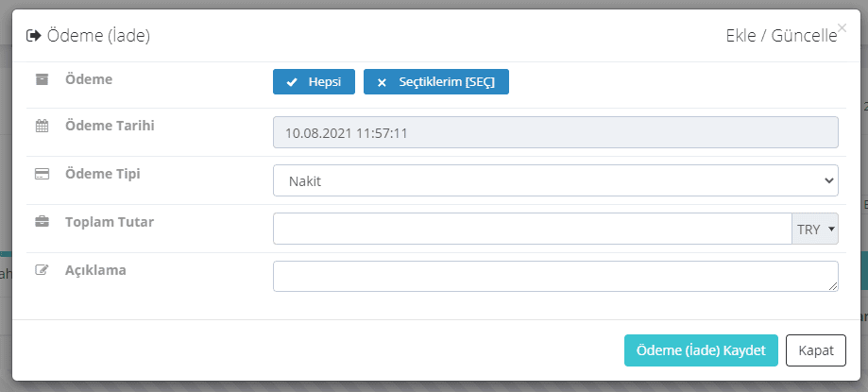This screenshot has height=392, width=868.
Task: Click the edit pencil icon beside Açıklama
Action: click(x=43, y=271)
